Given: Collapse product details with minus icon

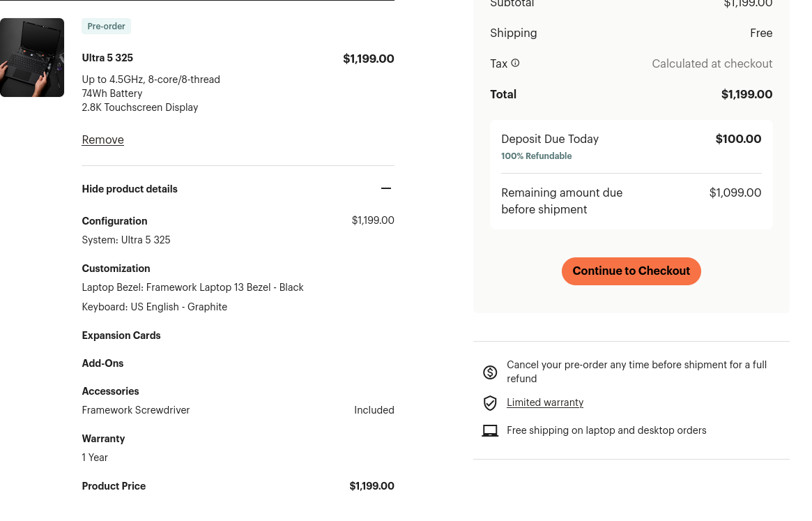Looking at the screenshot, I should (x=386, y=188).
